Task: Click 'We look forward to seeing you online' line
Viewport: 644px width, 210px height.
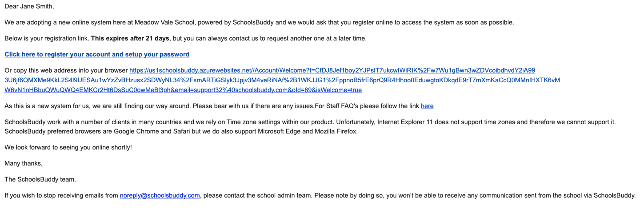Action: coord(68,147)
